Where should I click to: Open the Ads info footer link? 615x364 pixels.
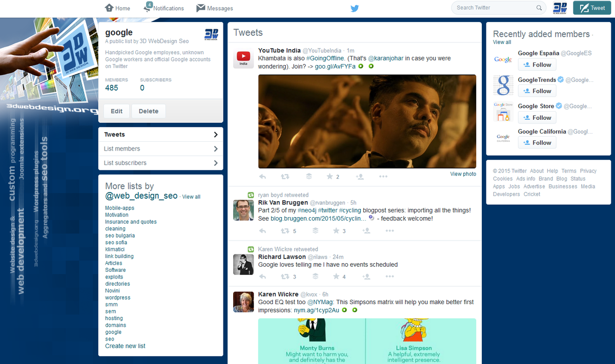[x=526, y=179]
